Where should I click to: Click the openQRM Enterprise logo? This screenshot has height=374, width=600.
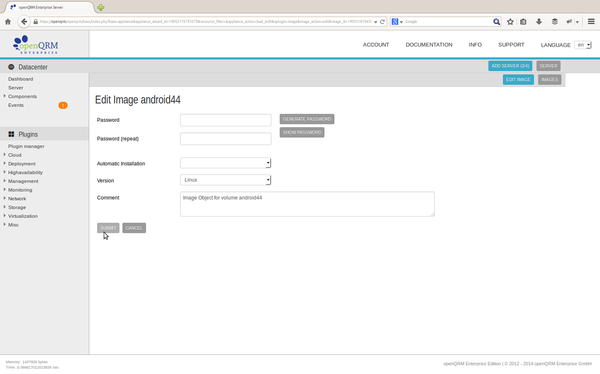36,44
